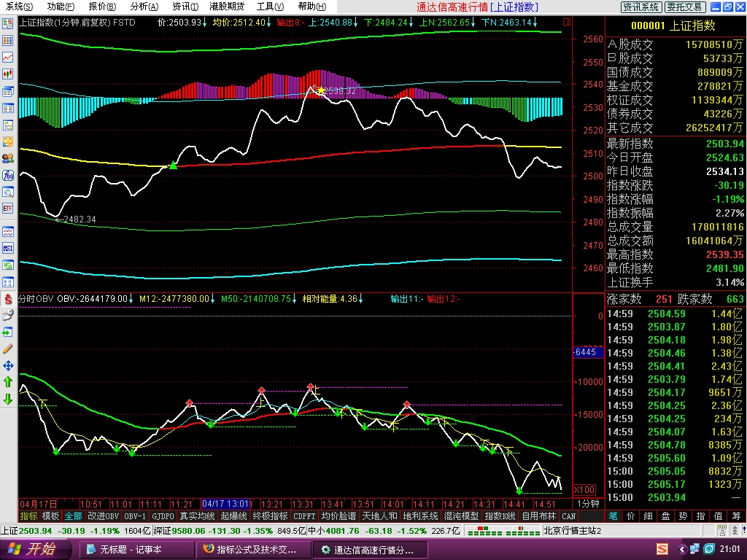Open the formula f(x) icon in sidebar
Image resolution: width=747 pixels, height=560 pixels.
8,175
